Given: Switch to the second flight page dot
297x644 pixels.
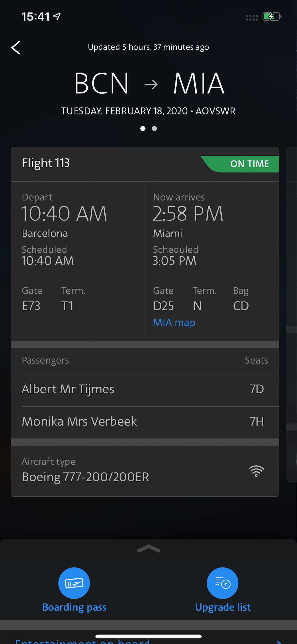Looking at the screenshot, I should click(154, 128).
